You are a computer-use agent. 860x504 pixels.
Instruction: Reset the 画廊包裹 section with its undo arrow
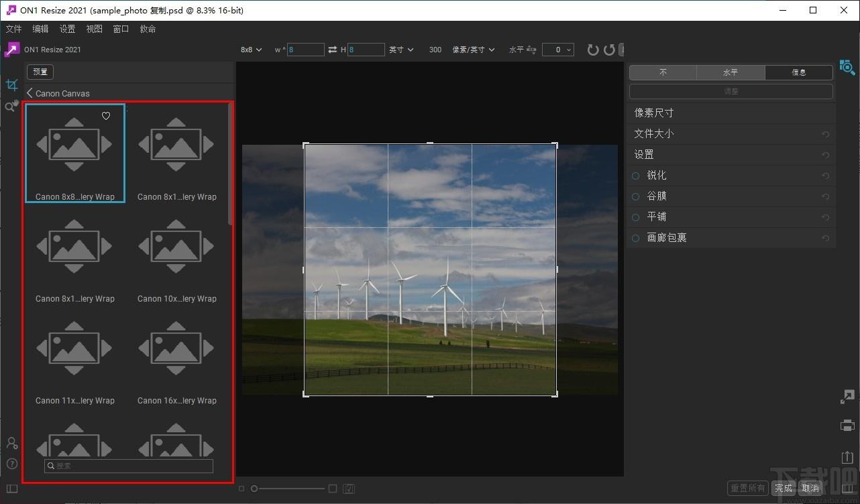pyautogui.click(x=826, y=238)
